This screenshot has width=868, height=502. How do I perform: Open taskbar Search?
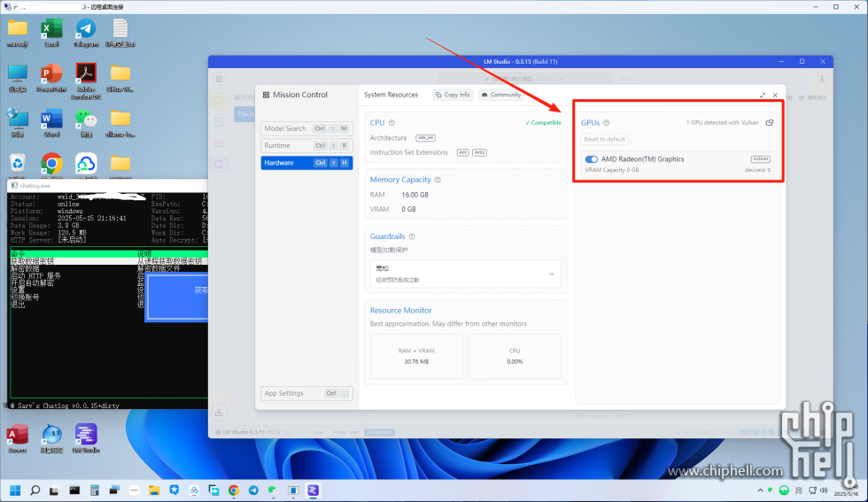[x=35, y=490]
